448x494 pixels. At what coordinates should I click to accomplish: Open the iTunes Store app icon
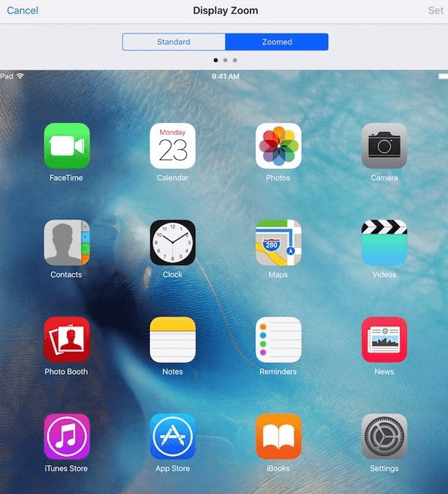(67, 437)
